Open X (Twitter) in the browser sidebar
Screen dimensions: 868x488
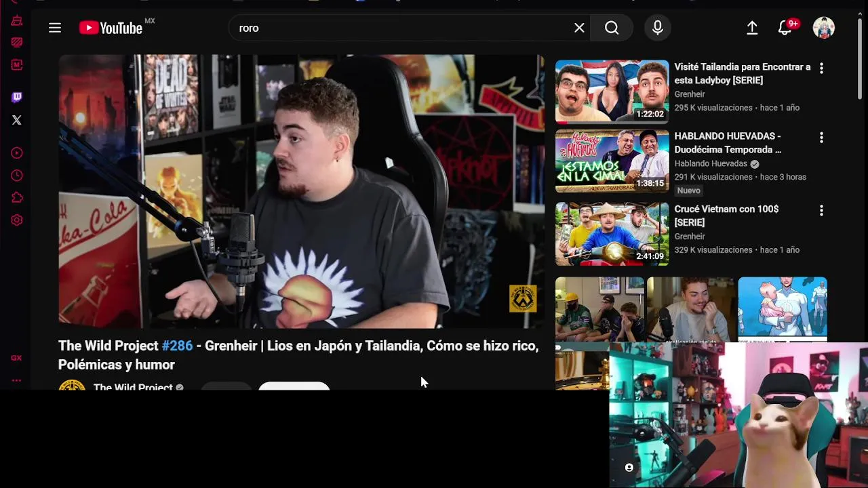pos(17,120)
